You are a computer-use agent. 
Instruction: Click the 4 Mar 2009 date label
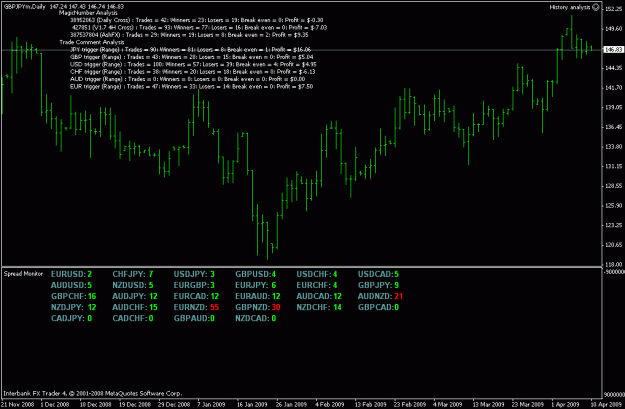point(448,404)
